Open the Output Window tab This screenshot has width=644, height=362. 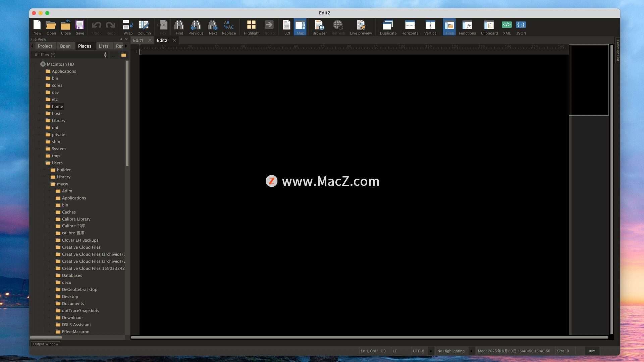pos(46,344)
